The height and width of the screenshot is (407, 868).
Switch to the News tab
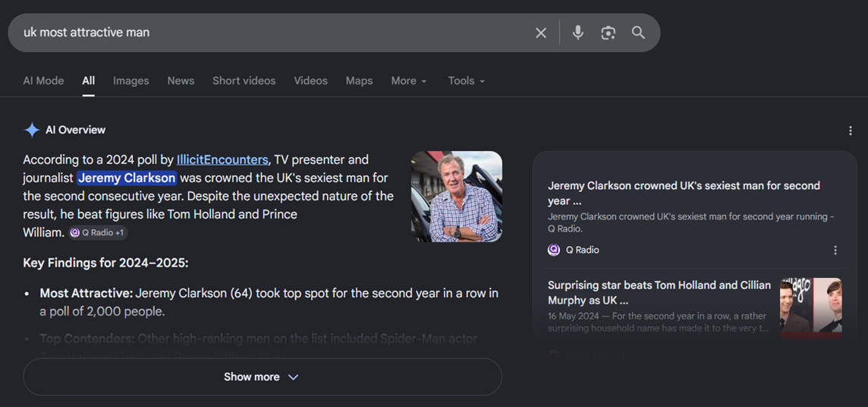pyautogui.click(x=181, y=80)
